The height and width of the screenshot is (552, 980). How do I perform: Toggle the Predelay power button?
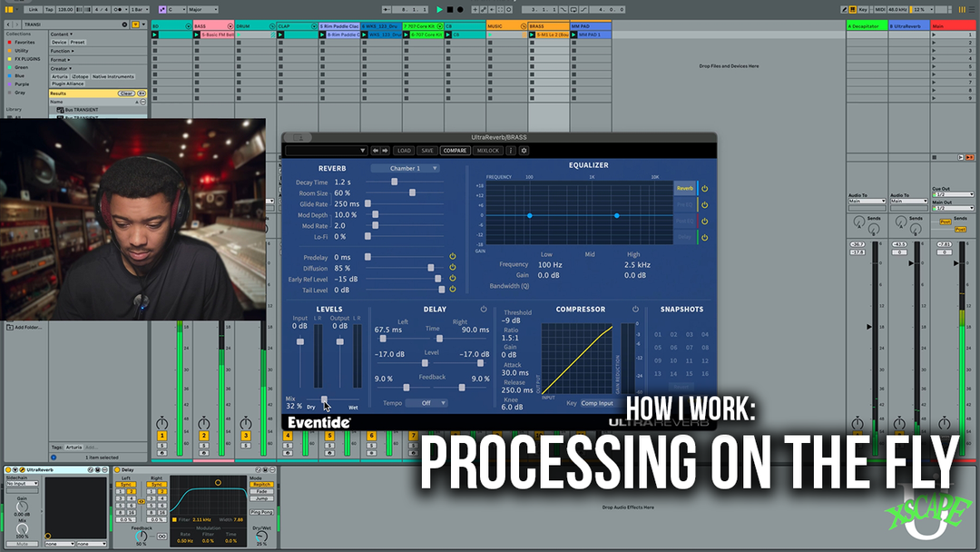pos(452,258)
